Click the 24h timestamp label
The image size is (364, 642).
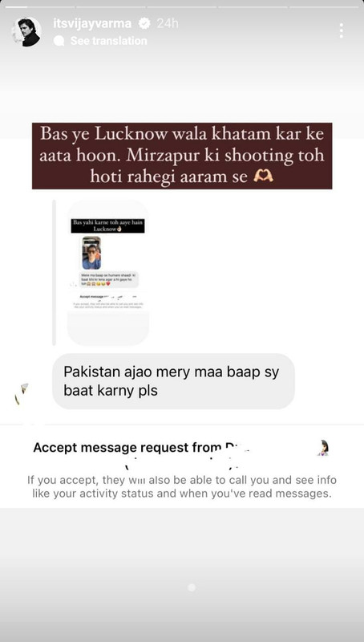tap(168, 24)
